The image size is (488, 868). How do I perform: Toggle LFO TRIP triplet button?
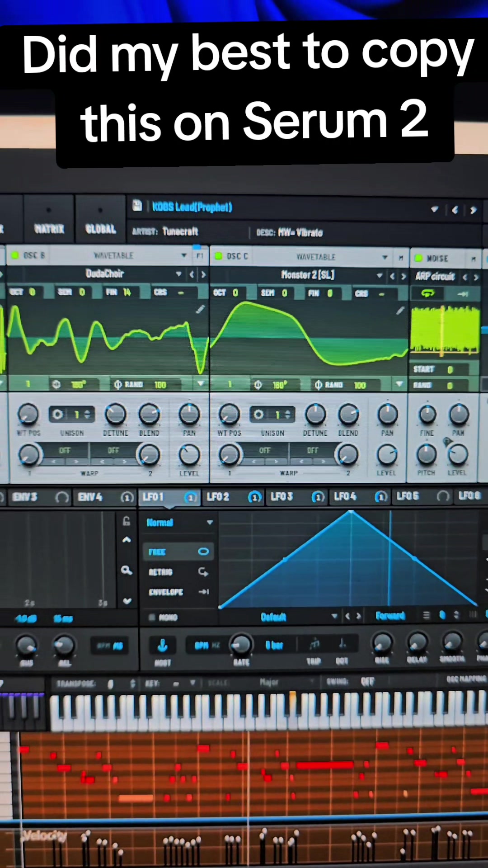click(x=314, y=644)
